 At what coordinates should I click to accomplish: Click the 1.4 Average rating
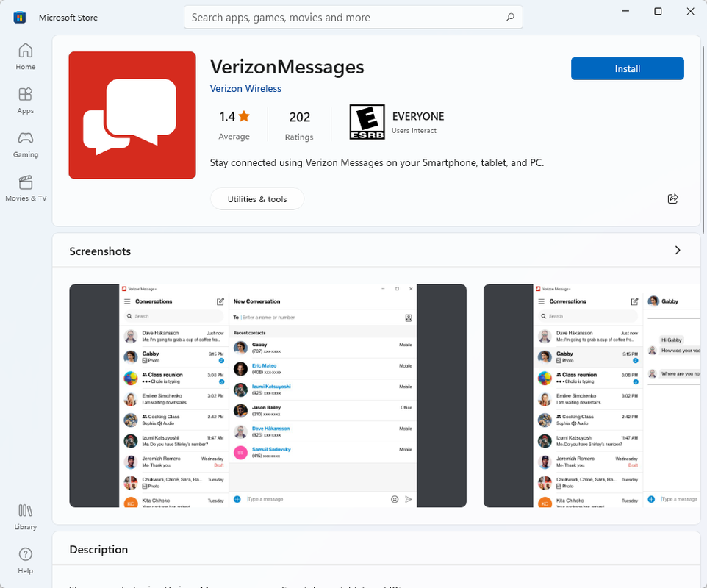pyautogui.click(x=234, y=126)
